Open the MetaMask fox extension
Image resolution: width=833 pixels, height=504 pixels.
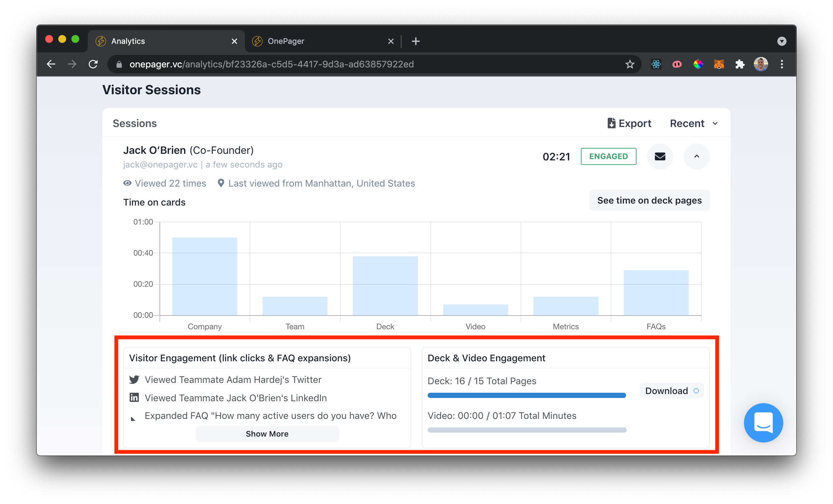[x=719, y=64]
